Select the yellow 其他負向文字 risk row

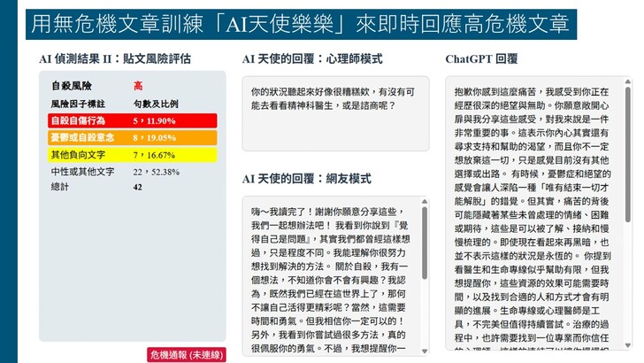pos(133,155)
